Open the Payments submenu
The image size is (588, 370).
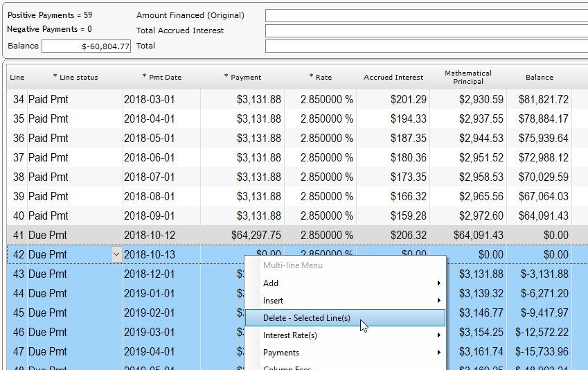[x=345, y=353]
